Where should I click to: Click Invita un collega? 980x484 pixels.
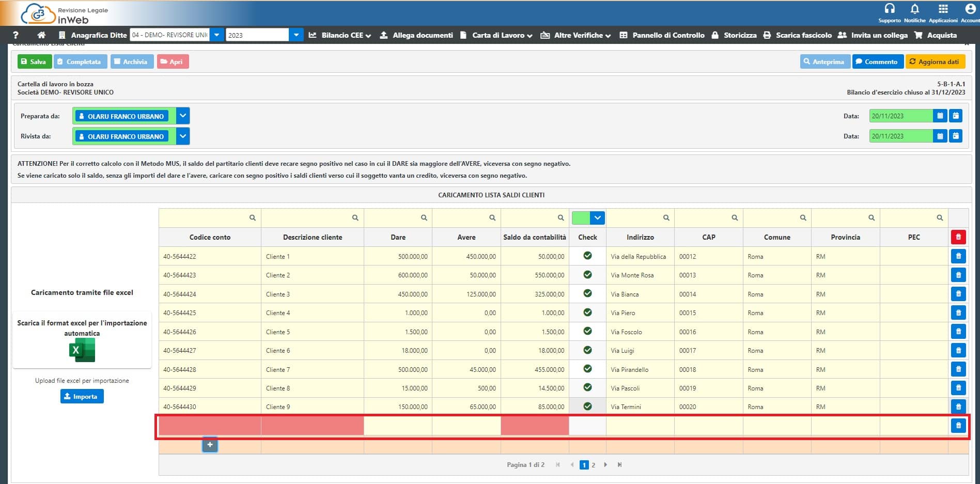click(x=873, y=35)
